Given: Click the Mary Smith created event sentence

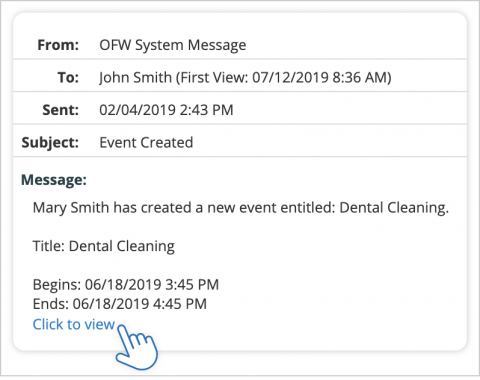Looking at the screenshot, I should pos(241,208).
